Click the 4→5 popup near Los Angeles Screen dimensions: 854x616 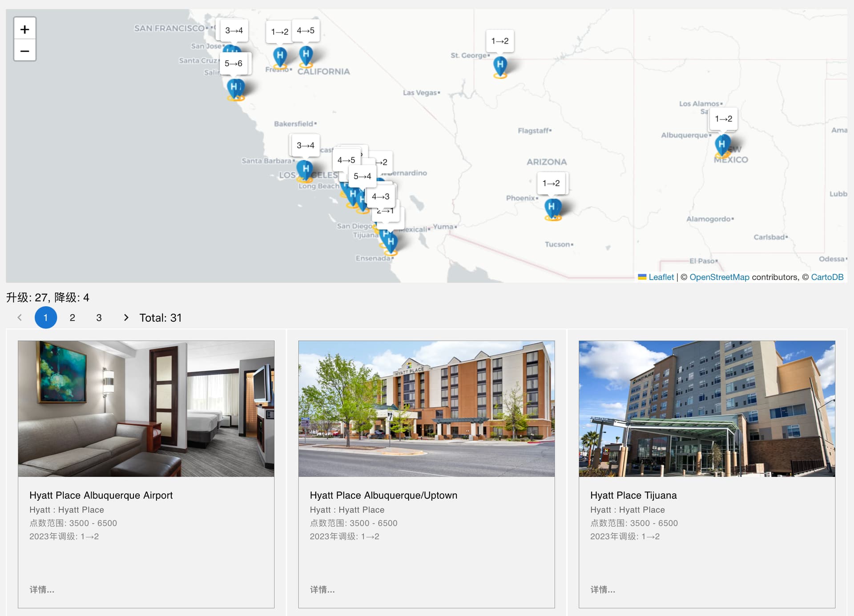click(346, 160)
